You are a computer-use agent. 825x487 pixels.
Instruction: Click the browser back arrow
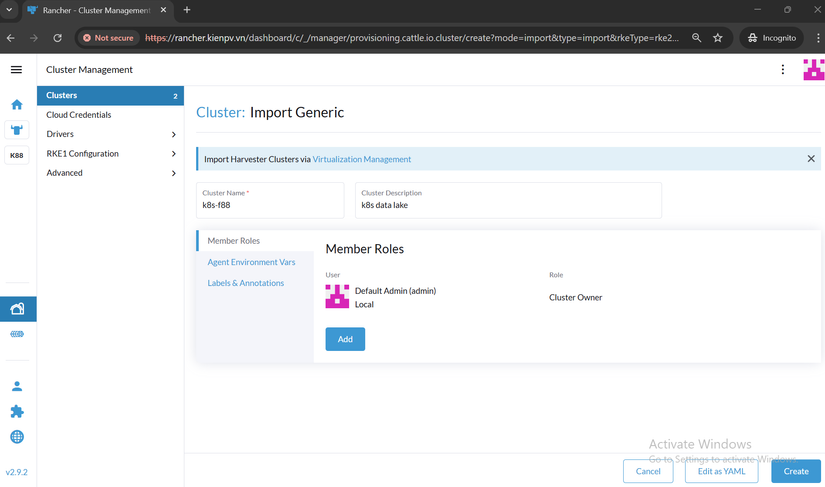(11, 38)
